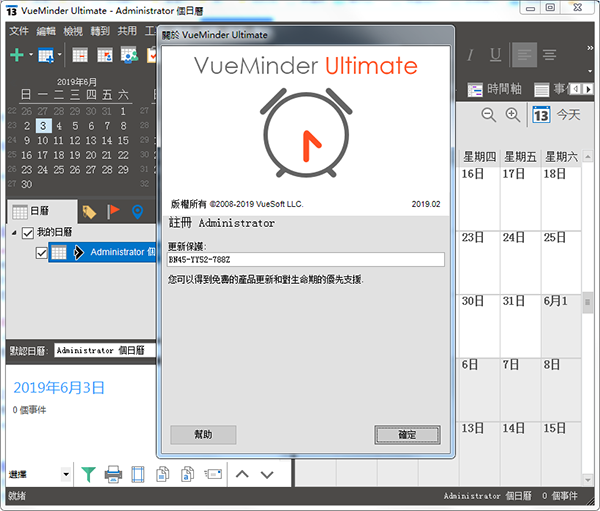Click the zoom out magnifier
This screenshot has height=511, width=600.
click(489, 114)
